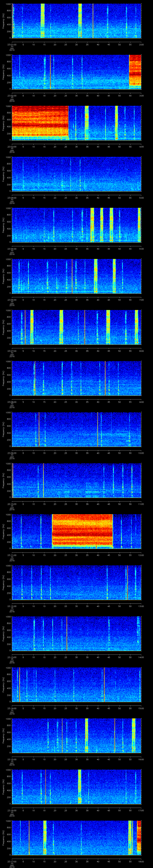Choose the spectrogram panel starting at 23:16:00
Image resolution: width=153 pixels, height=868 pixels.
pos(77,787)
